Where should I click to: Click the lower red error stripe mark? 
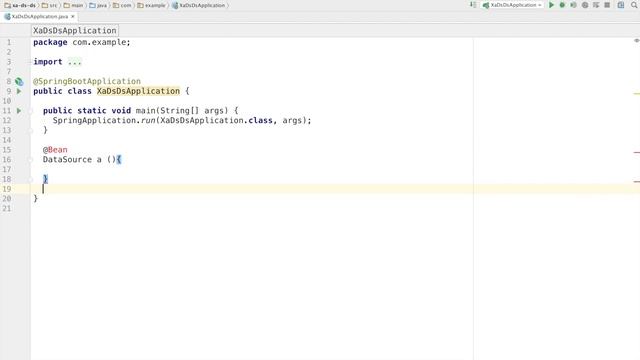click(x=637, y=181)
